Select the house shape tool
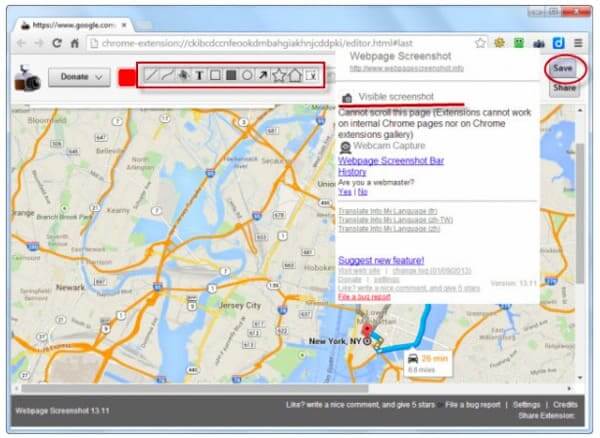 point(295,75)
